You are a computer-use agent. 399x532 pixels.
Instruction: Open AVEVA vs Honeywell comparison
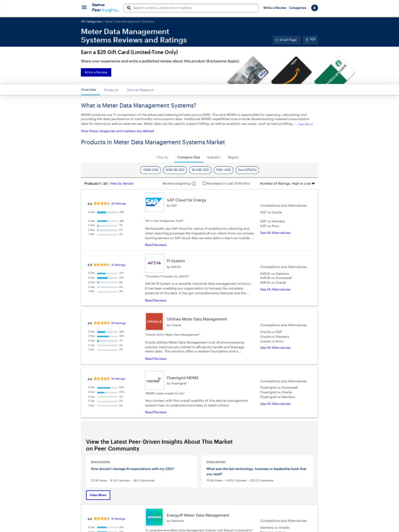pyautogui.click(x=276, y=278)
